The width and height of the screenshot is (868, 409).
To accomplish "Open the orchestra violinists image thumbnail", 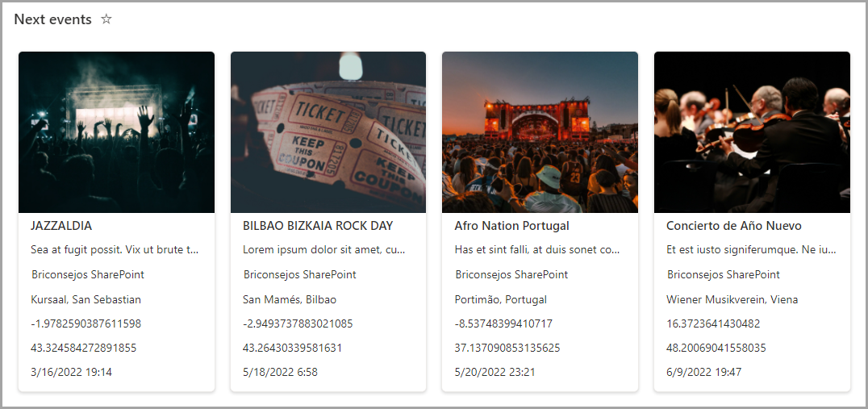I will pyautogui.click(x=752, y=132).
